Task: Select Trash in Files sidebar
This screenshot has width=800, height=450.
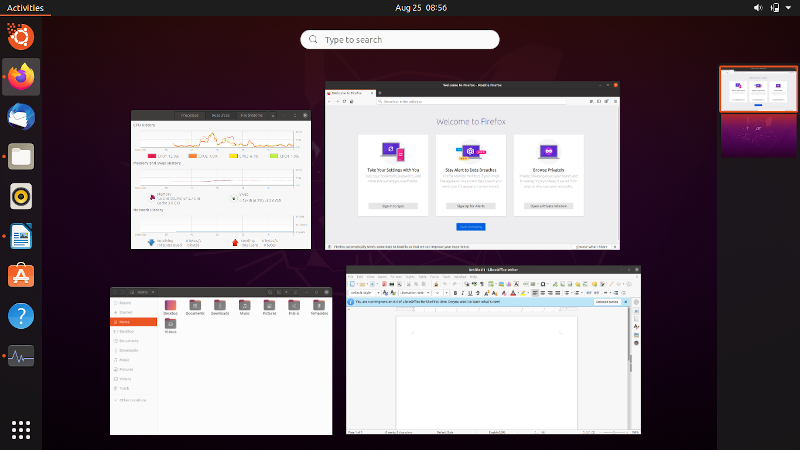Action: pos(134,388)
